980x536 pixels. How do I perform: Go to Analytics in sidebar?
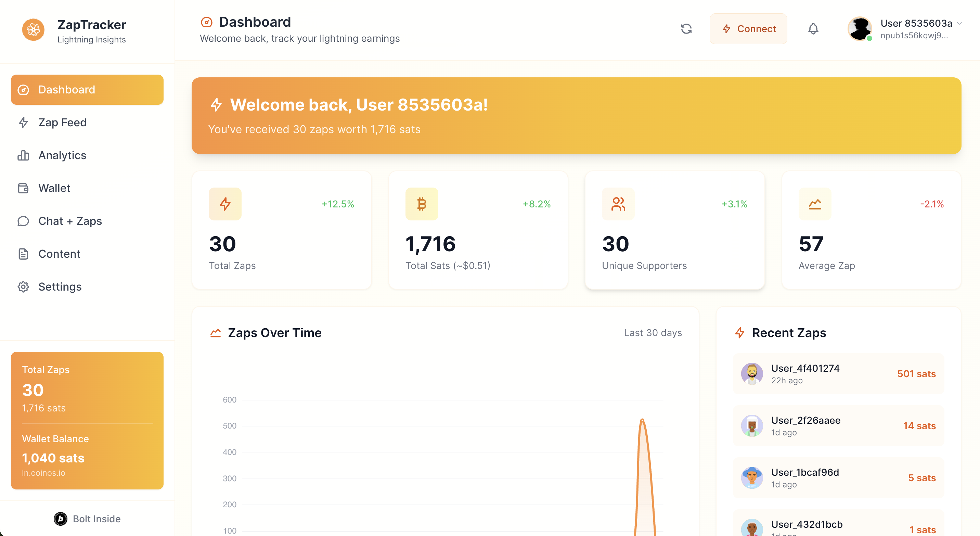pos(62,155)
